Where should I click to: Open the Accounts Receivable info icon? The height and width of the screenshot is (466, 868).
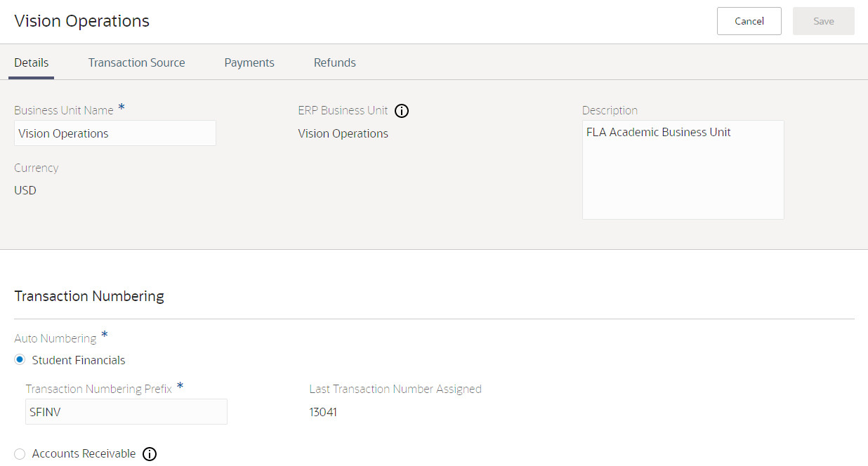click(150, 454)
